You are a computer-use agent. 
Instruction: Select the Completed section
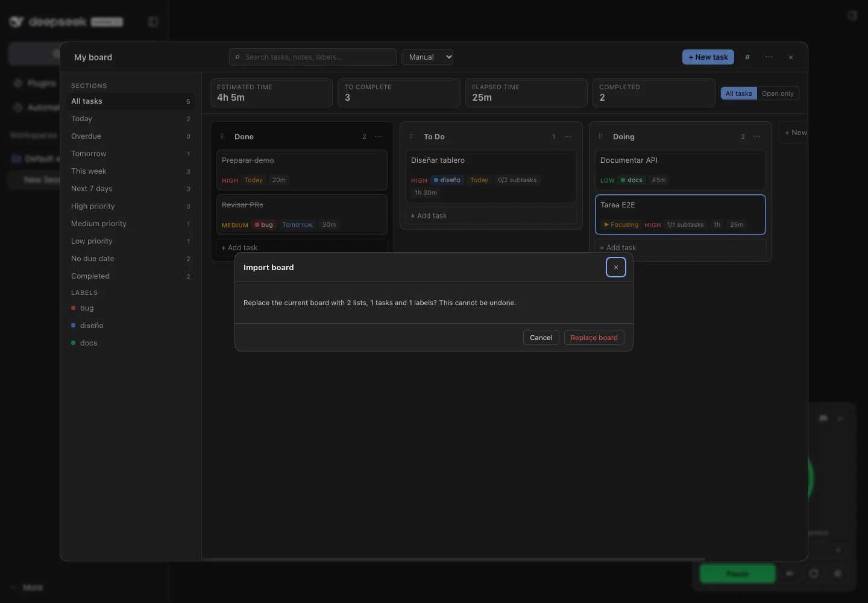[130, 276]
